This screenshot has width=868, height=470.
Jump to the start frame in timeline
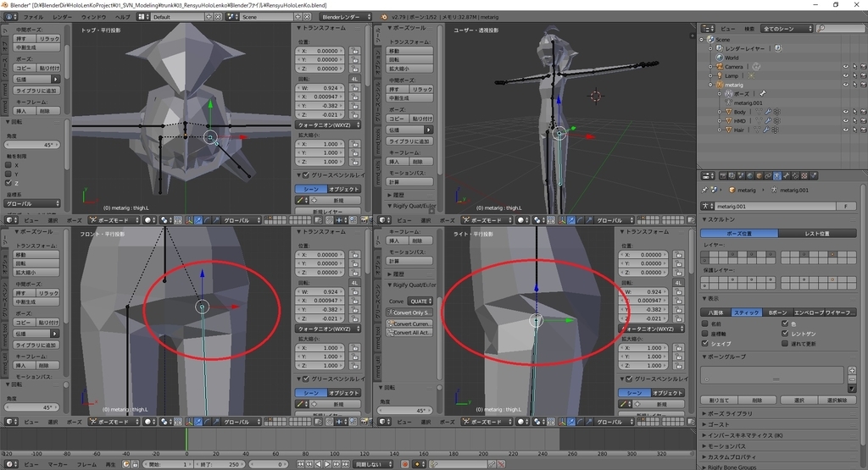click(x=301, y=464)
